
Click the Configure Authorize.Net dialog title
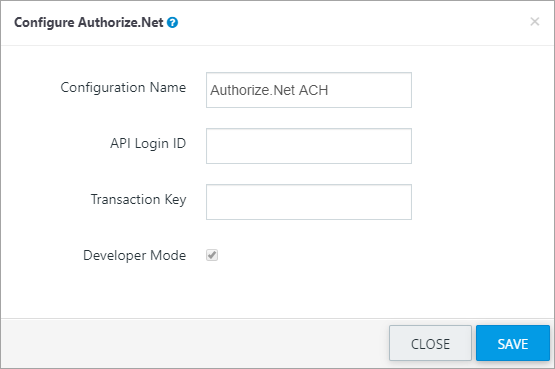coord(88,23)
